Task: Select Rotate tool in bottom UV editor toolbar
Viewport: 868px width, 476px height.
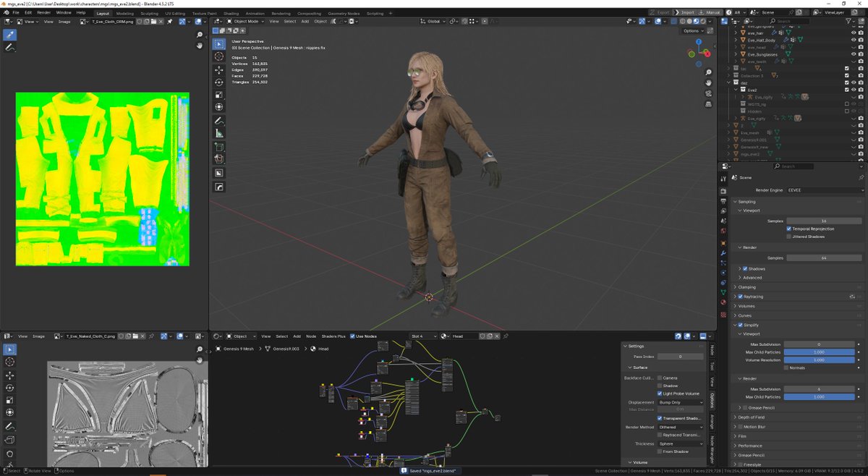Action: (x=10, y=388)
